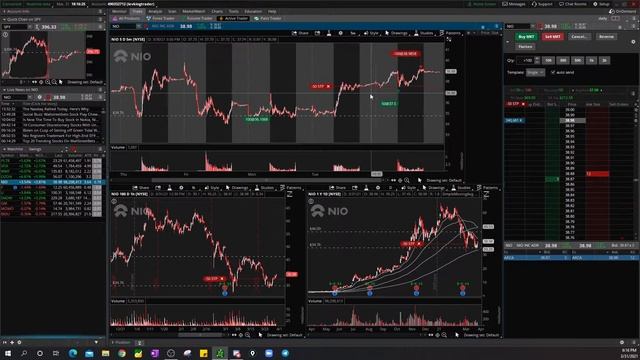Switch to the Charts tab
The image size is (640, 360).
(x=217, y=11)
